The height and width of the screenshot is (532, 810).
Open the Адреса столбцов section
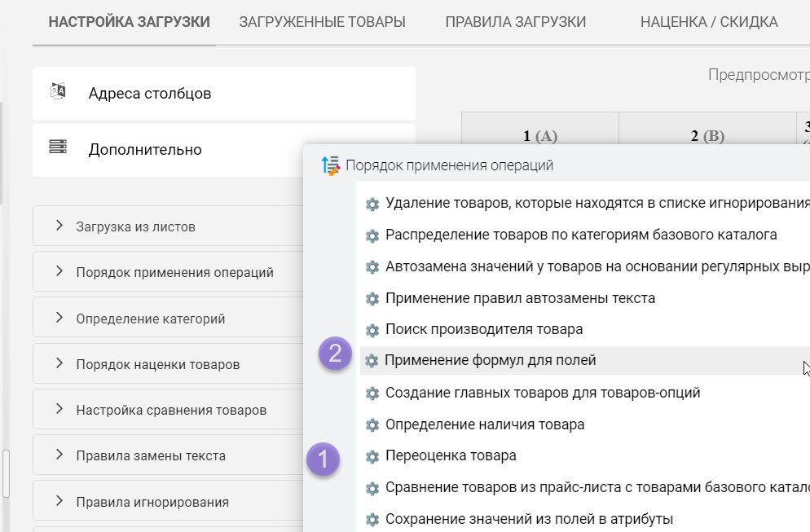click(x=223, y=94)
